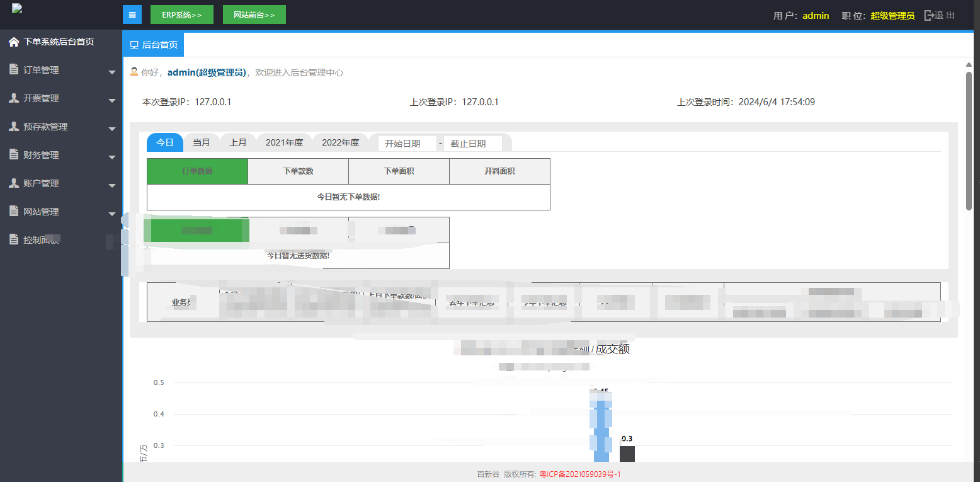Select the 2022年度 tab
Viewport: 980px width, 482px height.
(340, 142)
